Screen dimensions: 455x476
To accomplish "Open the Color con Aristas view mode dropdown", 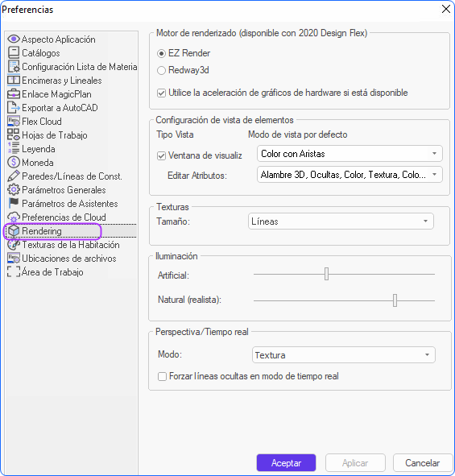I will pos(350,154).
